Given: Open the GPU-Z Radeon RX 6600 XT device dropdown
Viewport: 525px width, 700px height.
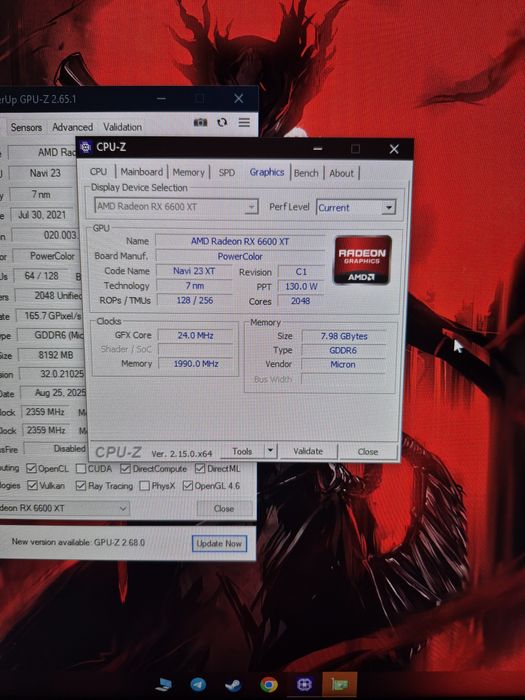Looking at the screenshot, I should tap(65, 508).
